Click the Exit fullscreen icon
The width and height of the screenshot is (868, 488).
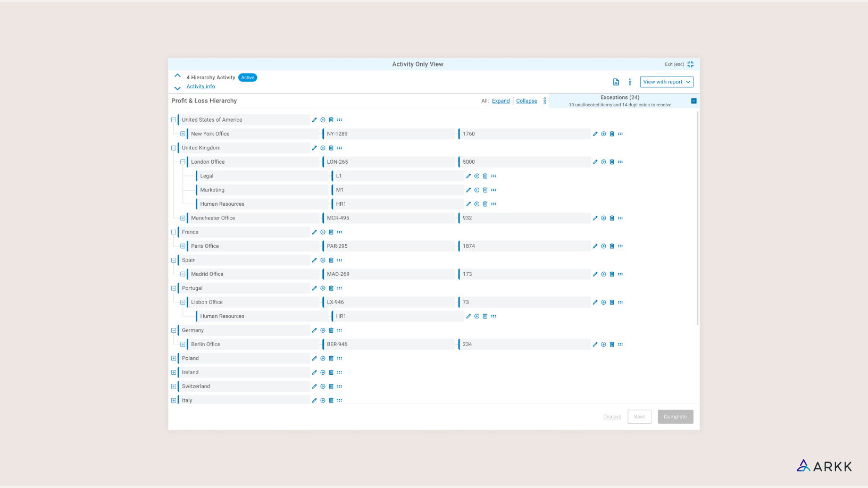[690, 64]
